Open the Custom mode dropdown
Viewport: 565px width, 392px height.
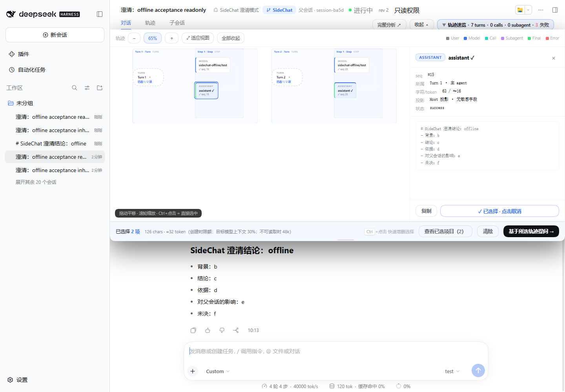click(x=218, y=371)
